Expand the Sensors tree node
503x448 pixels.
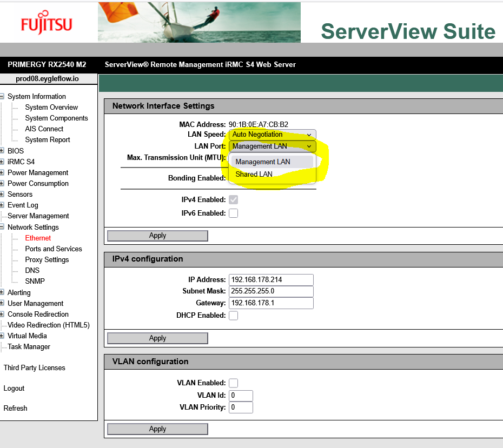(x=2, y=194)
